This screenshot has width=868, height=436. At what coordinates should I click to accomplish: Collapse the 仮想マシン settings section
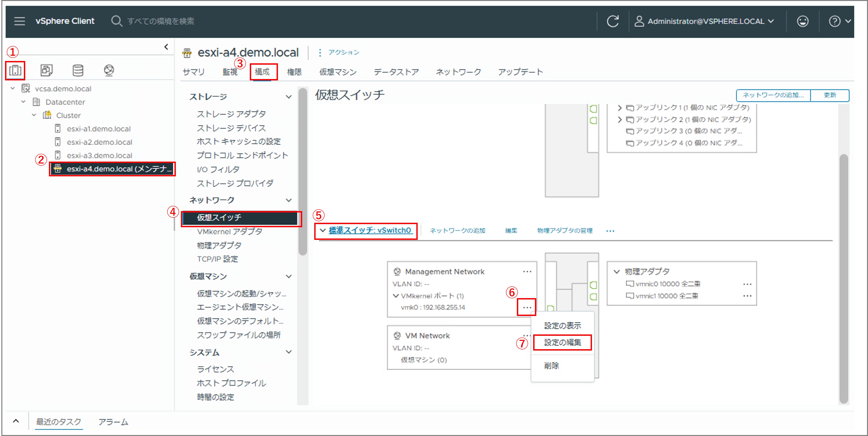click(288, 277)
